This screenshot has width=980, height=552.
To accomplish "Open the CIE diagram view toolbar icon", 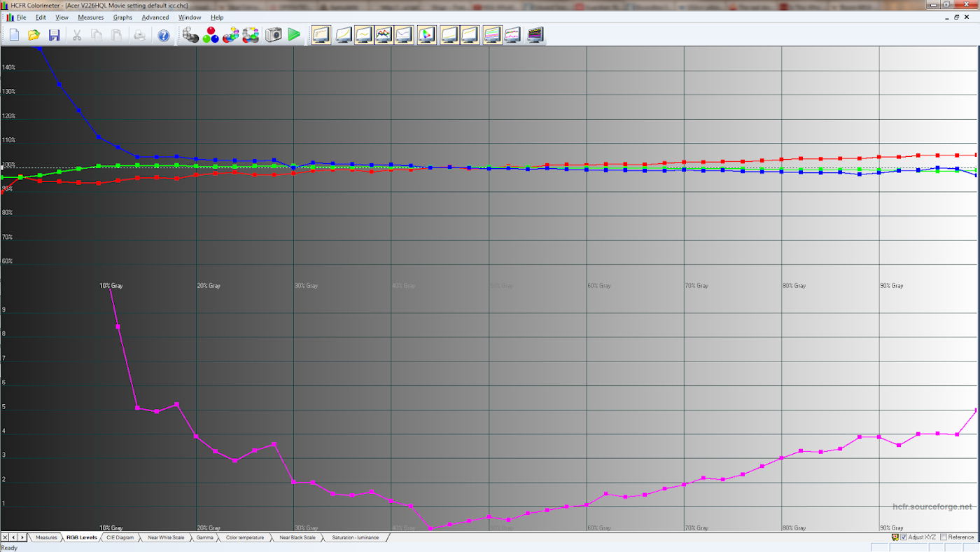I will pos(427,34).
